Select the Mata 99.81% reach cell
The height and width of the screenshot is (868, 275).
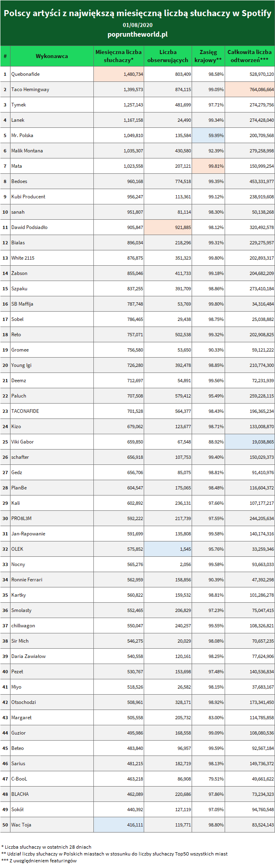tap(208, 166)
